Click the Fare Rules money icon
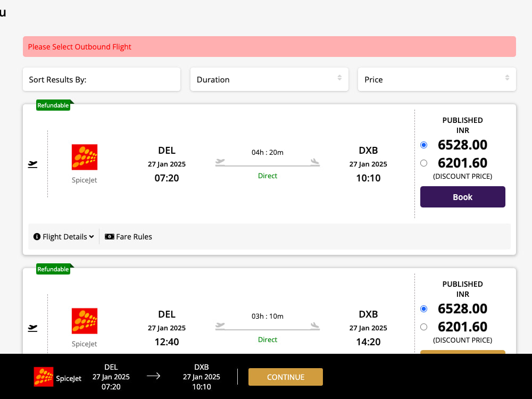Image resolution: width=532 pixels, height=399 pixels. coord(109,237)
